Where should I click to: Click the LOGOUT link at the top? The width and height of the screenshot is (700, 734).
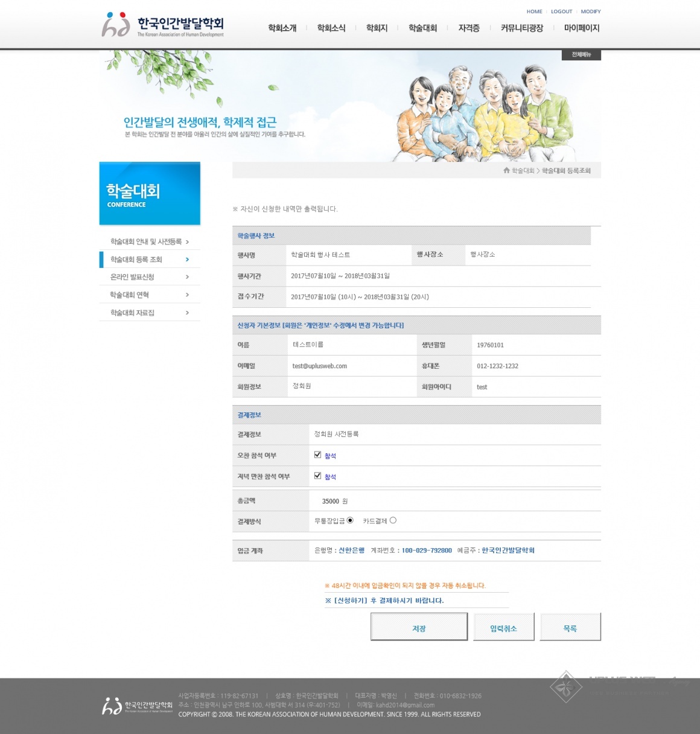561,11
